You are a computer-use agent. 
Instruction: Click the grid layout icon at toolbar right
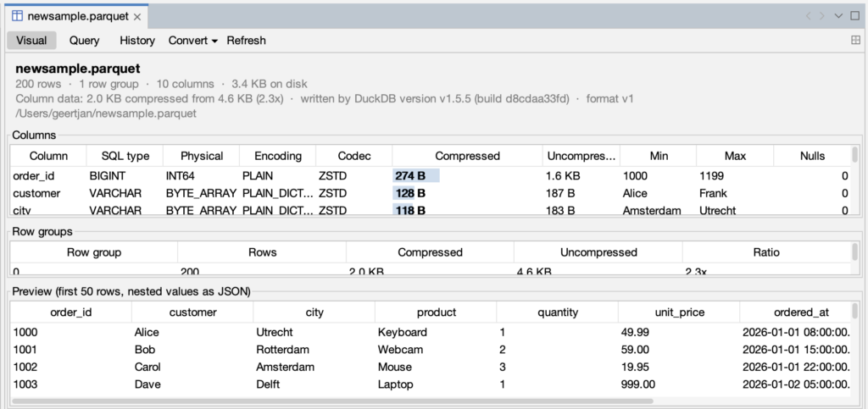pyautogui.click(x=855, y=41)
